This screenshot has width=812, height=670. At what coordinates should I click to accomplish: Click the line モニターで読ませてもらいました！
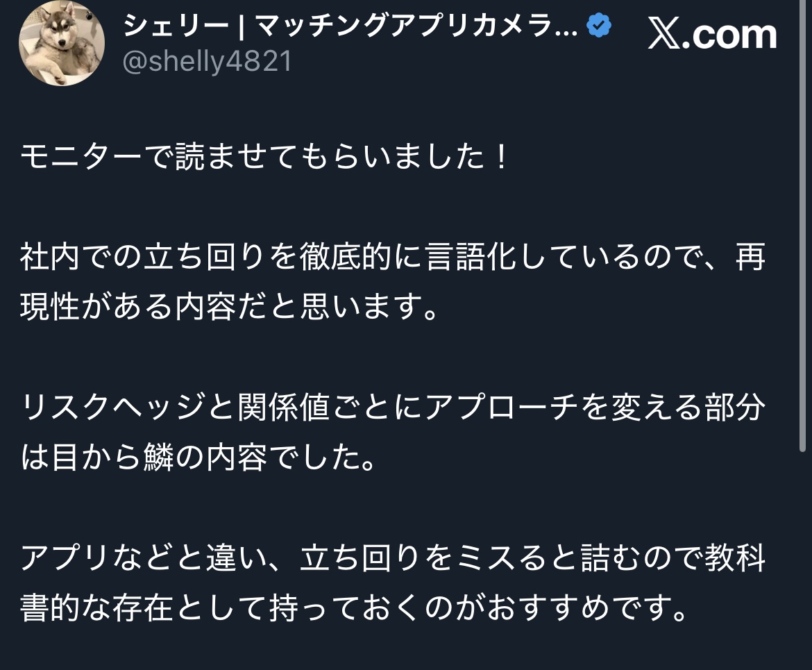click(264, 156)
